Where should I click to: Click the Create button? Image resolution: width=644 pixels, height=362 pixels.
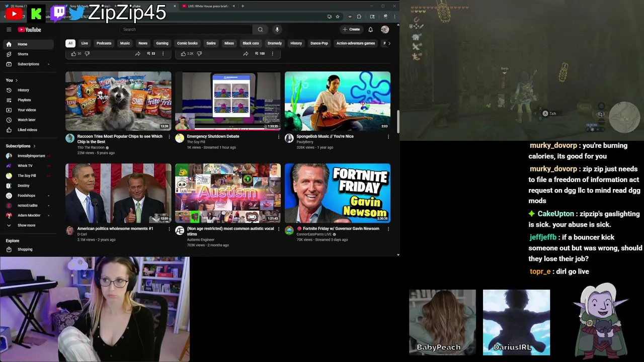pyautogui.click(x=351, y=30)
